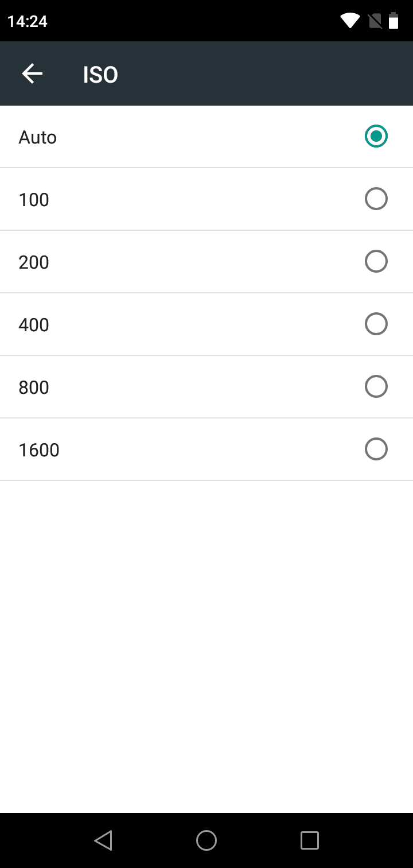Tap the back arrow icon
The image size is (413, 868).
32,74
